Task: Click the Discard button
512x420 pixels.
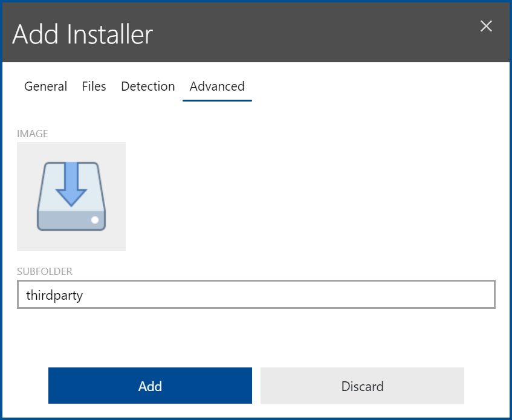Action: 362,386
